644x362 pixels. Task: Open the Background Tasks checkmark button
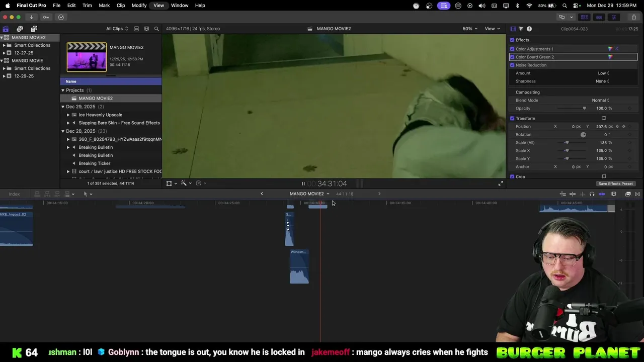61,17
